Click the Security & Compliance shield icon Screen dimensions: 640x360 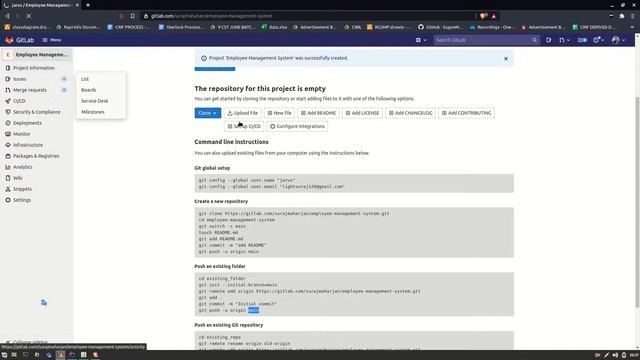(8, 112)
